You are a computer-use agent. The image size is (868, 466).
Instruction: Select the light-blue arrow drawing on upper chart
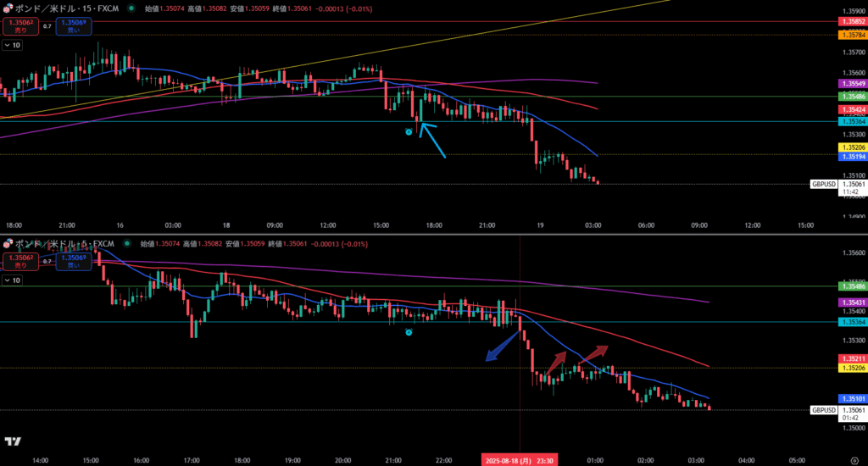pyautogui.click(x=432, y=140)
